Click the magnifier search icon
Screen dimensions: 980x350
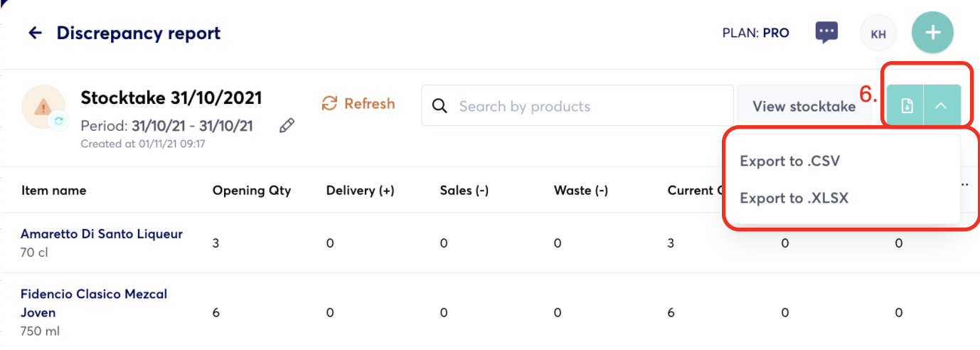point(440,106)
